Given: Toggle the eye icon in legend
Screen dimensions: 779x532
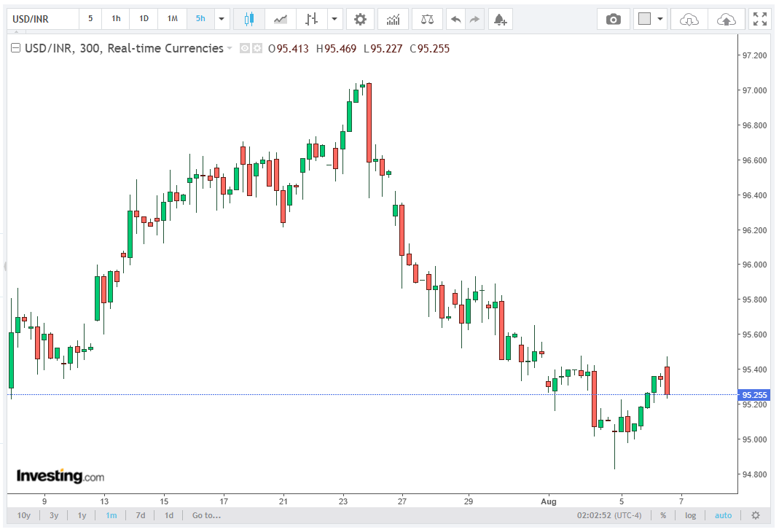Looking at the screenshot, I should pos(244,48).
